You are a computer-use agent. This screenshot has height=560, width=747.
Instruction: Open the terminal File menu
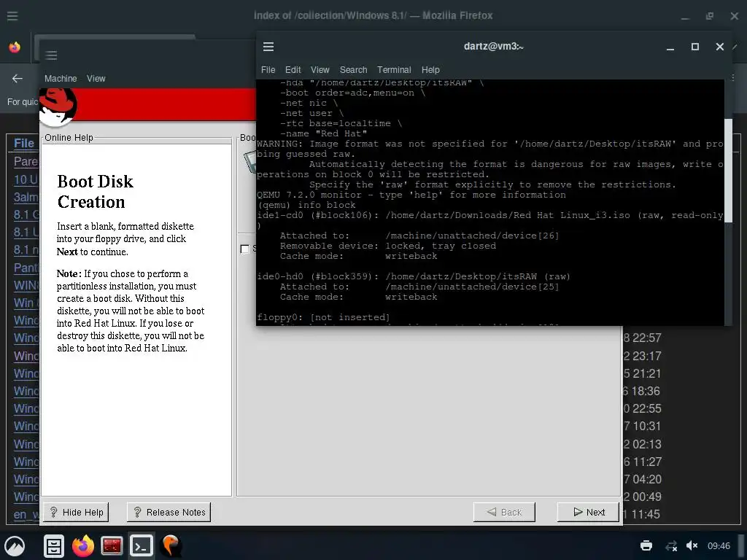pyautogui.click(x=268, y=70)
